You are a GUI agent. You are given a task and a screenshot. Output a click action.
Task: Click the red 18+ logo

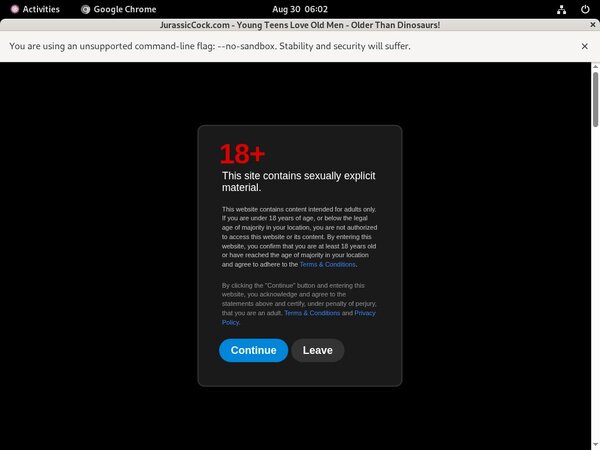242,154
